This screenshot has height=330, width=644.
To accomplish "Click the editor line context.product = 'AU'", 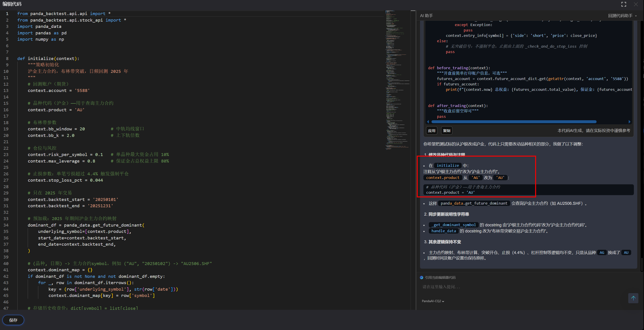I will pos(56,110).
